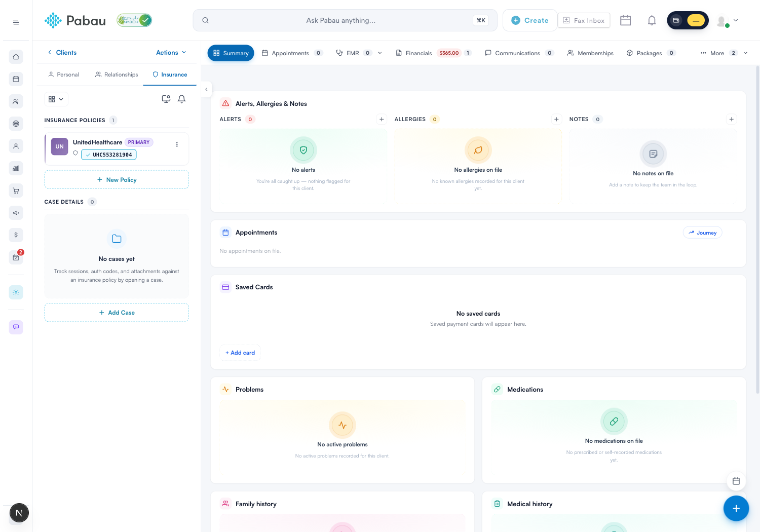760x532 pixels.
Task: Click the Add card button
Action: (240, 353)
